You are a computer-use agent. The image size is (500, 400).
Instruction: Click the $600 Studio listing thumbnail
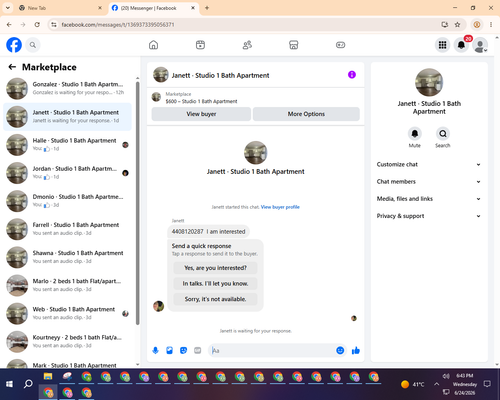[x=156, y=97]
